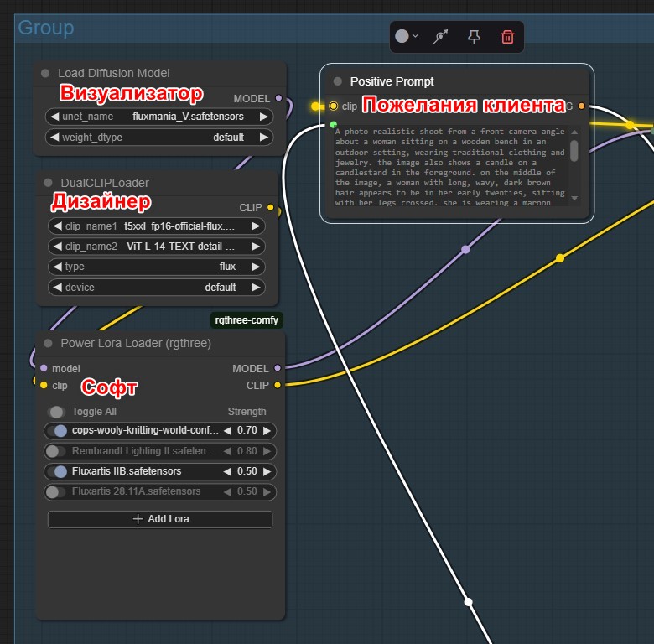Click the clip_name1 right arrow
Screen dimensions: 654x644
point(256,226)
